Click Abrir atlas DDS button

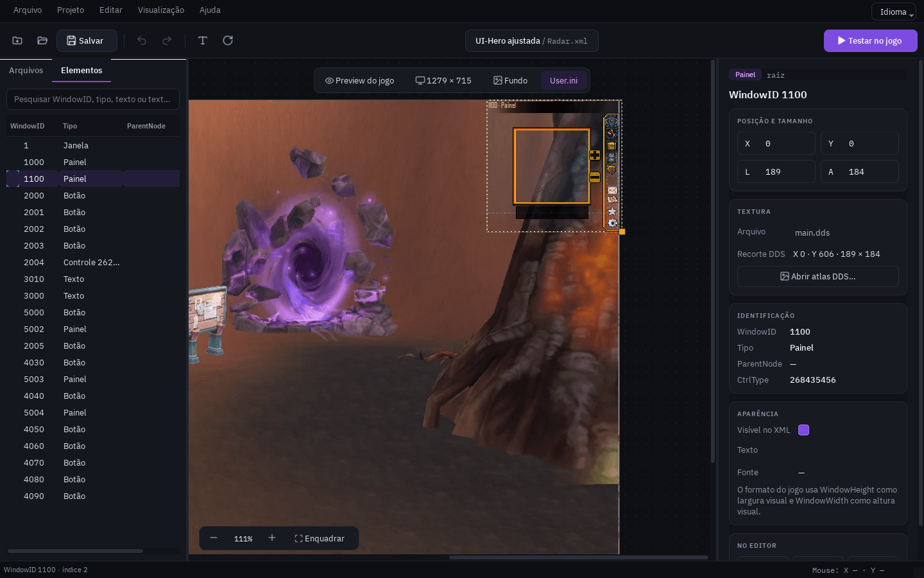818,277
